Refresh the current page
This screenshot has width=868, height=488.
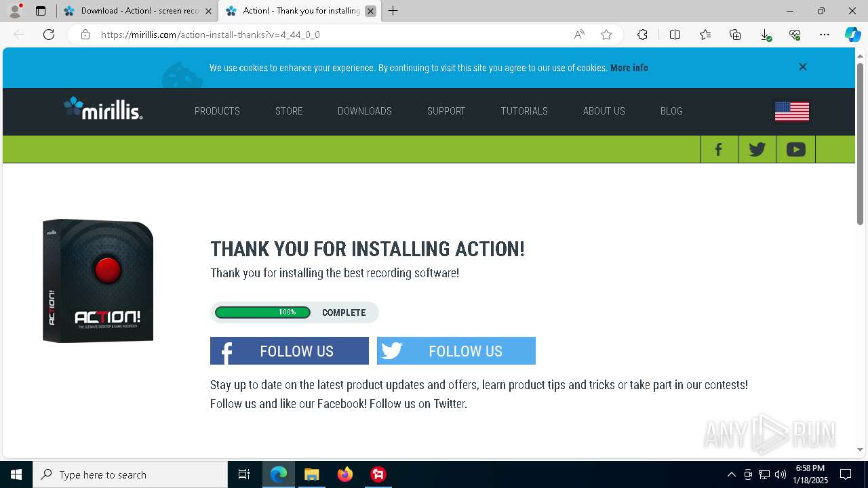[x=49, y=35]
